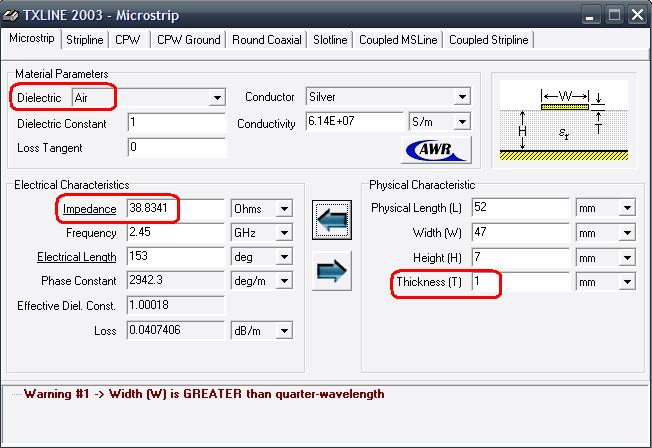Expand the Dielectric material dropdown

tap(217, 98)
